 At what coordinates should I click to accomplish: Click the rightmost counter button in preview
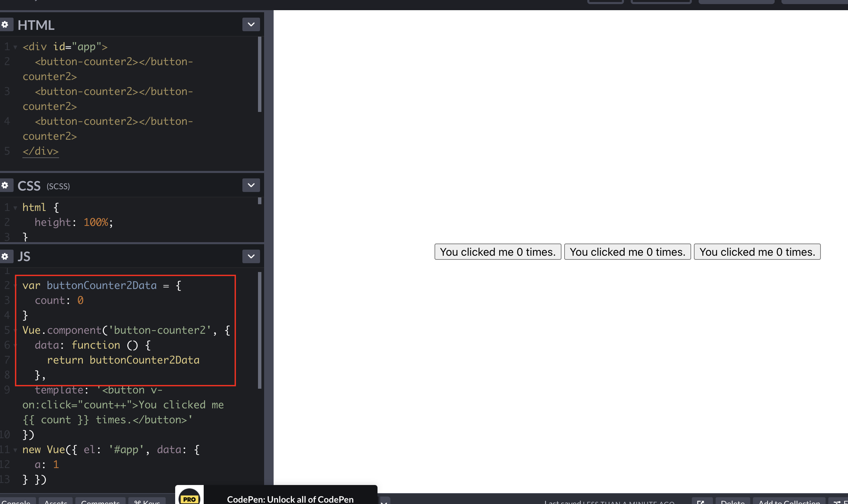(757, 252)
